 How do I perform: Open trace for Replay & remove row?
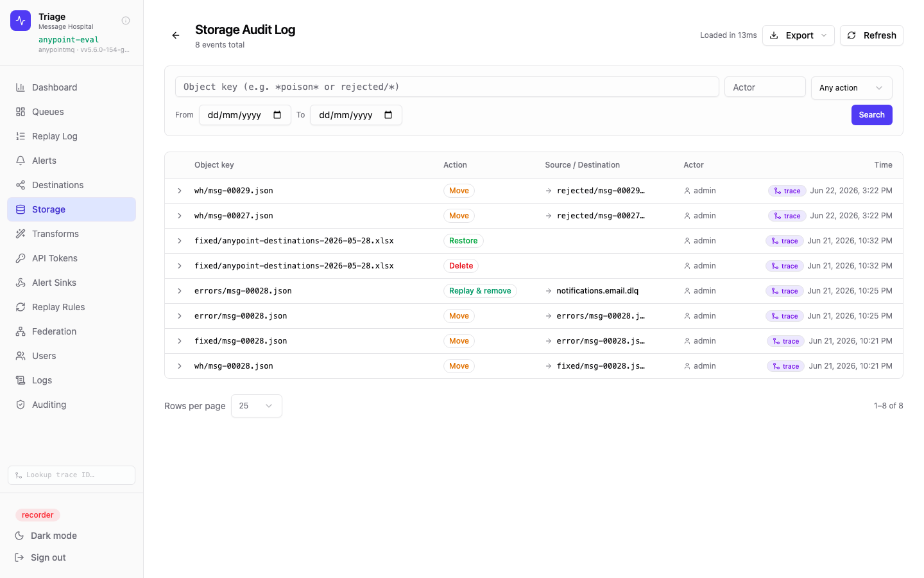tap(784, 291)
